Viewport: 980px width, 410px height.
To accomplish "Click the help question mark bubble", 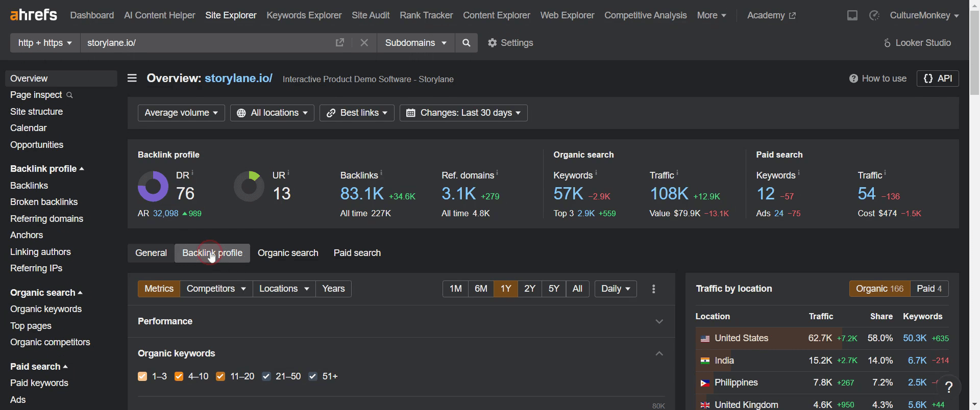I will [949, 388].
